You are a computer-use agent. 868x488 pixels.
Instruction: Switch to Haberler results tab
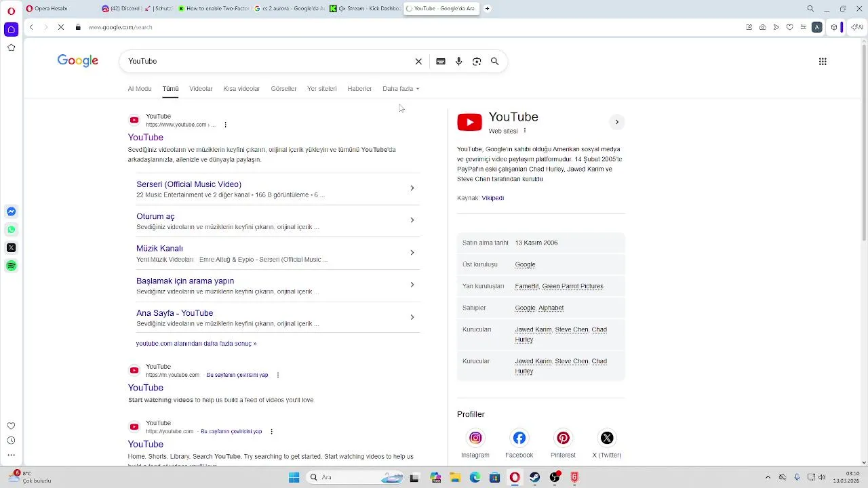pos(359,89)
